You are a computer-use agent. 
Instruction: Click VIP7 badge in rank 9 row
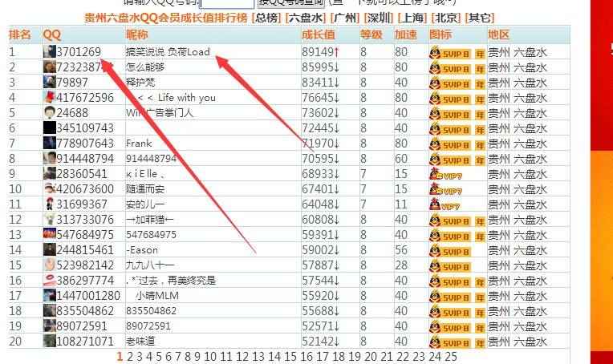[445, 174]
